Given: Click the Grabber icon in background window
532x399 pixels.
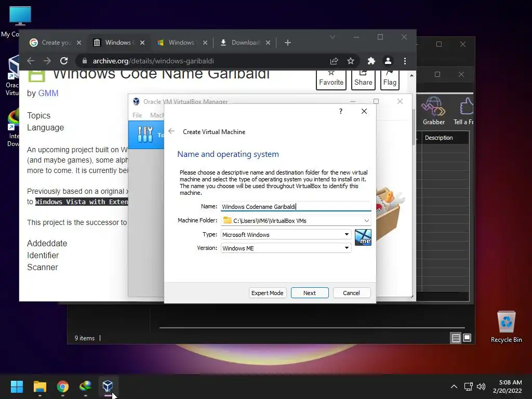Looking at the screenshot, I should click(434, 111).
